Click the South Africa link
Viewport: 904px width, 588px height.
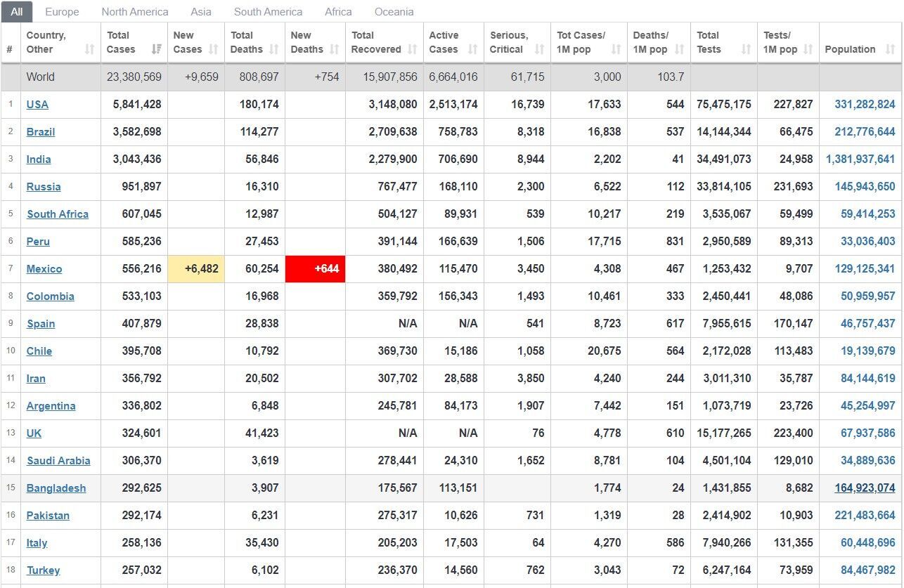click(x=58, y=214)
